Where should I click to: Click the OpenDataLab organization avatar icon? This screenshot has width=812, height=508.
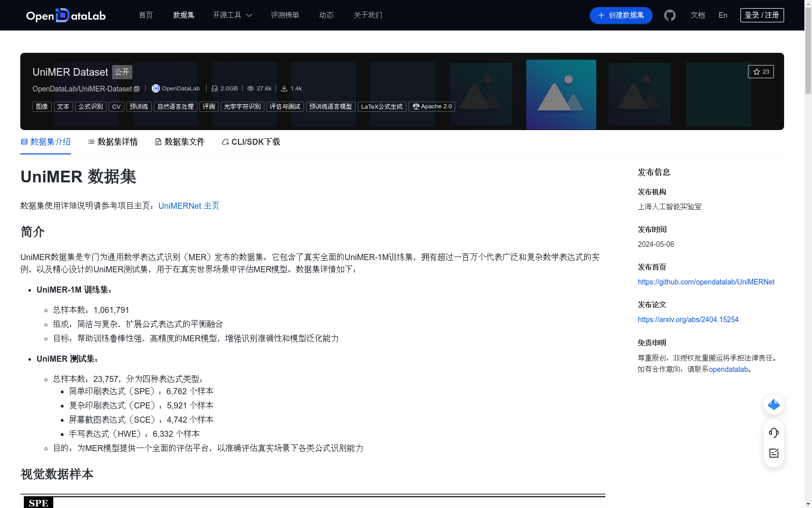click(x=156, y=88)
